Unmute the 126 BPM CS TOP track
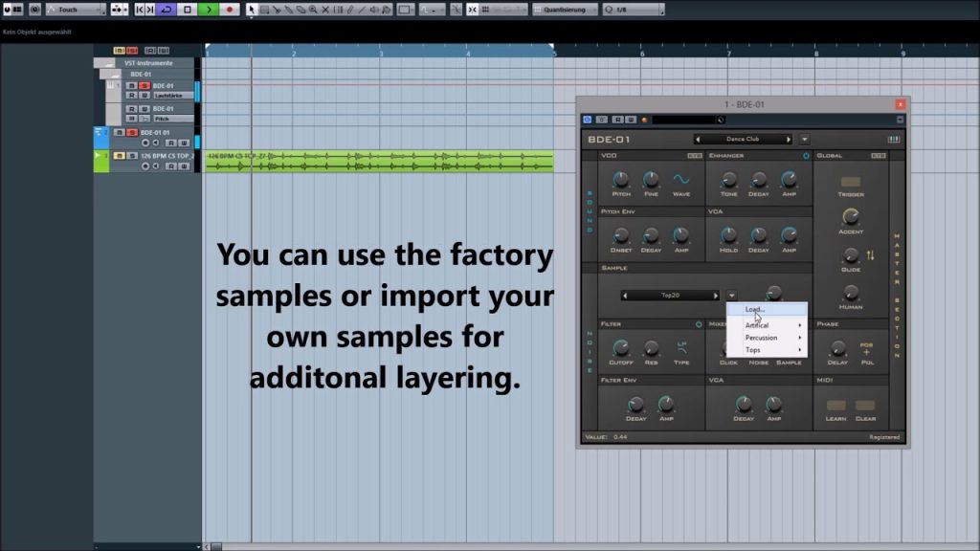Screen dimensions: 980x551 119,156
